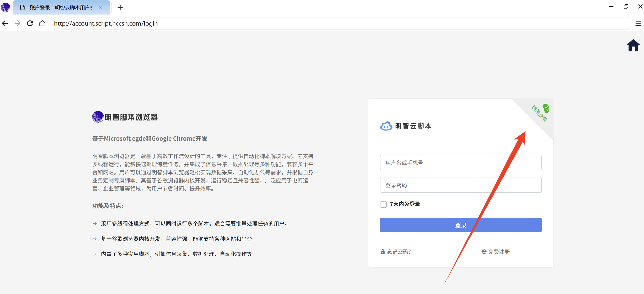Click the 用户名或手机号 input field
The image size is (644, 294).
(x=460, y=163)
